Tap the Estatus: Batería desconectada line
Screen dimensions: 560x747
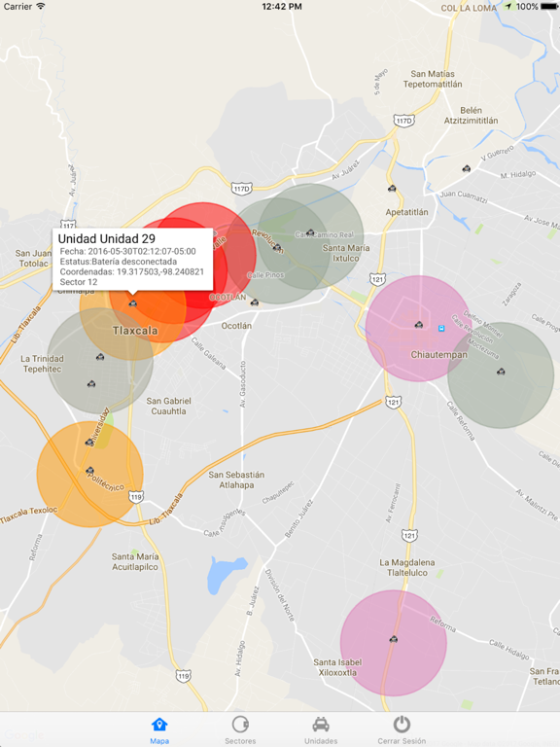click(x=118, y=262)
